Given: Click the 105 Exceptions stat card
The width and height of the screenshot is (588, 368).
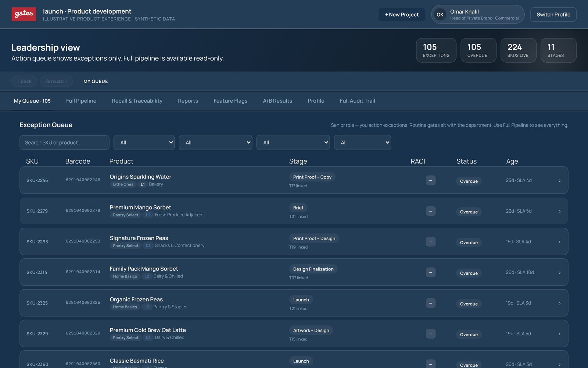Looking at the screenshot, I should [436, 50].
